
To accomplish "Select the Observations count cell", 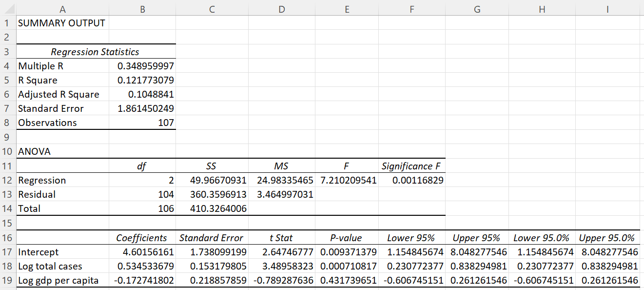I will tap(142, 123).
